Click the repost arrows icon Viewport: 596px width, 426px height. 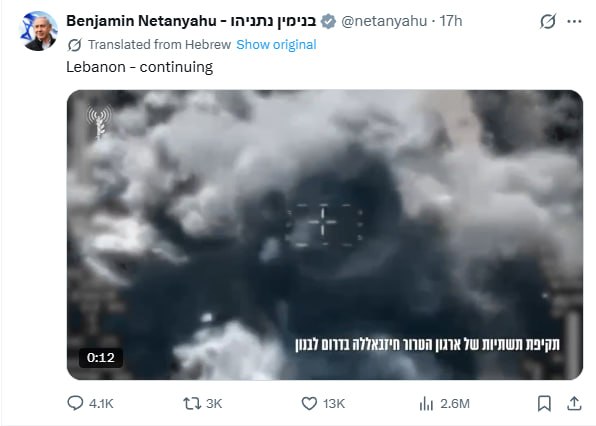coord(192,403)
